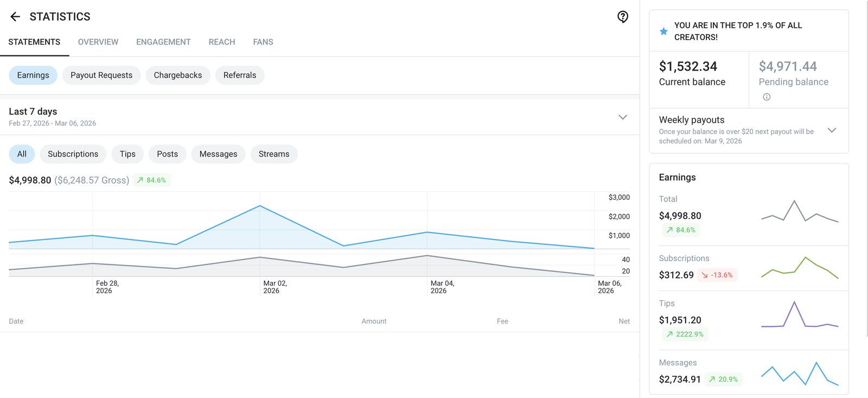868x398 pixels.
Task: Click the Fee column header
Action: [x=502, y=321]
